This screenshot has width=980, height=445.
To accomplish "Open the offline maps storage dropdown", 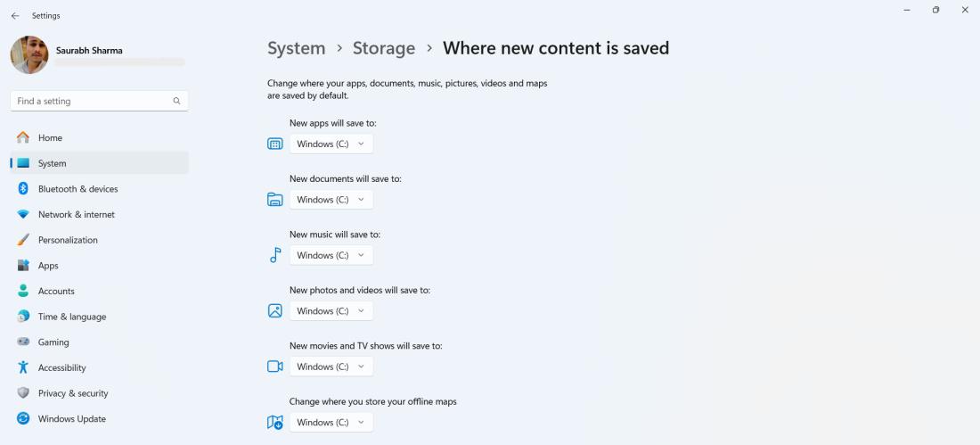I will click(x=331, y=423).
